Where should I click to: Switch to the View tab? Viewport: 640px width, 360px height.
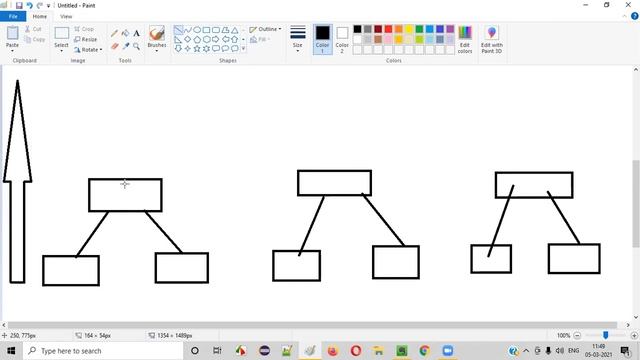coord(66,16)
